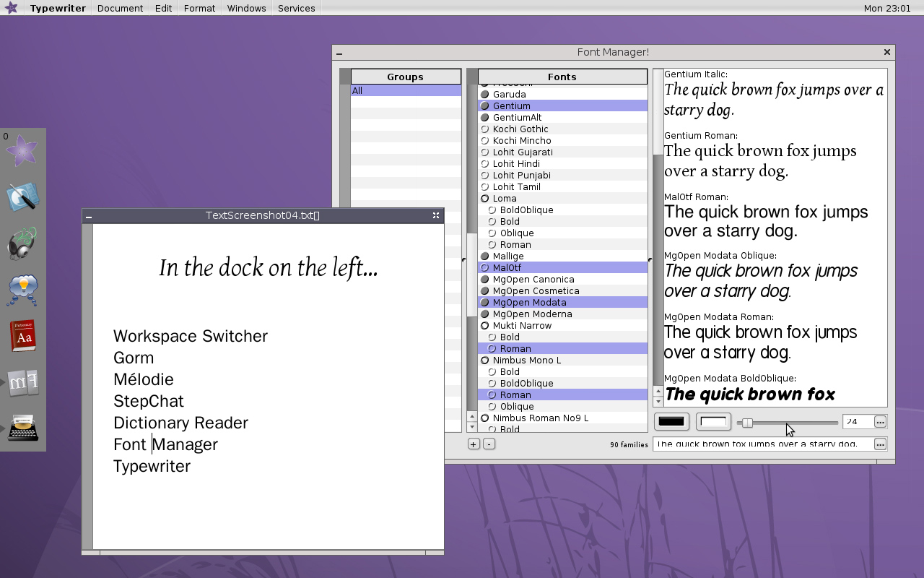Click the Groups column header
This screenshot has height=578, width=924.
[x=406, y=77]
